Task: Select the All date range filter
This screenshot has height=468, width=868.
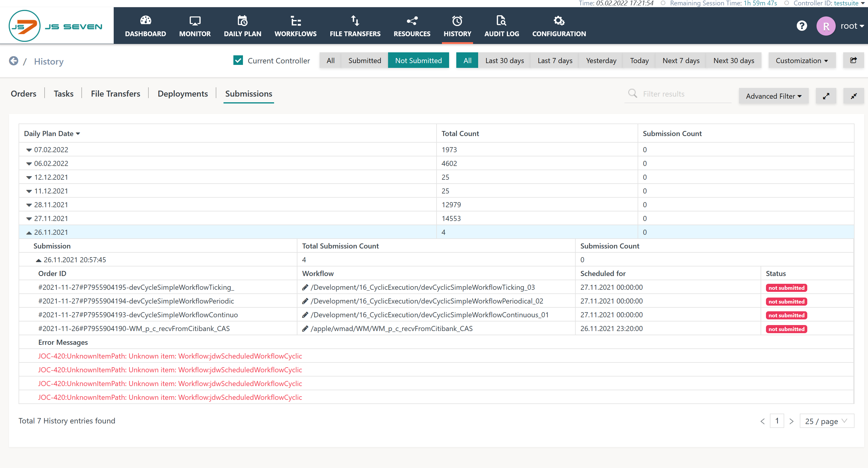Action: coord(467,61)
